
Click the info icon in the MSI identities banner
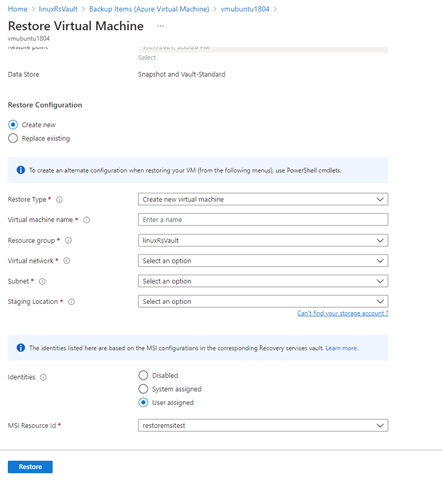pos(21,348)
